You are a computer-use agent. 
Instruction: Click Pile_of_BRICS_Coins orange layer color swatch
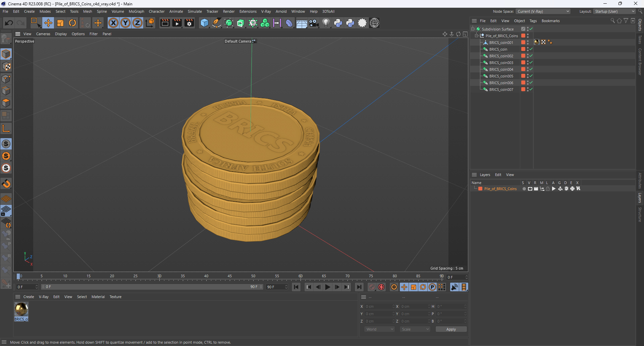tap(480, 189)
